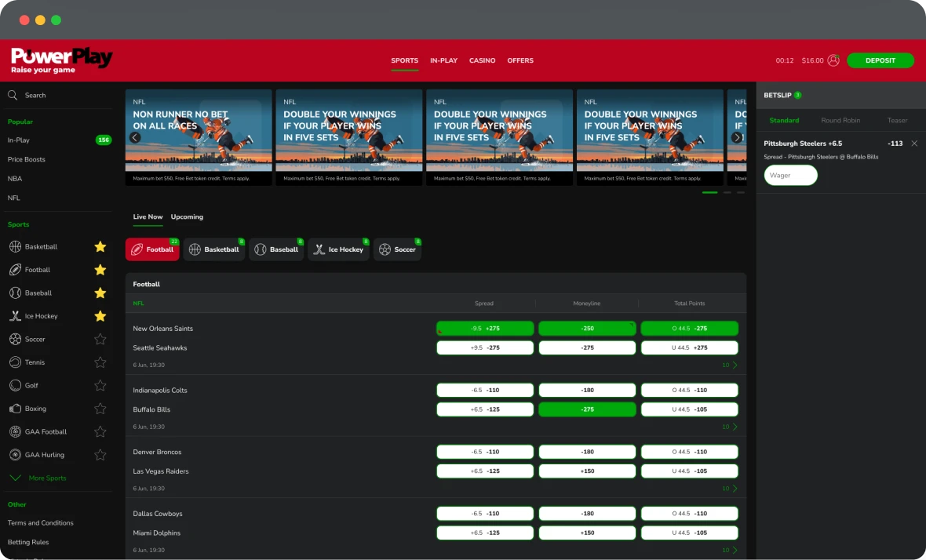Viewport: 926px width, 560px height.
Task: Select Indianapolis Colts Over 44.5 total
Action: point(690,390)
